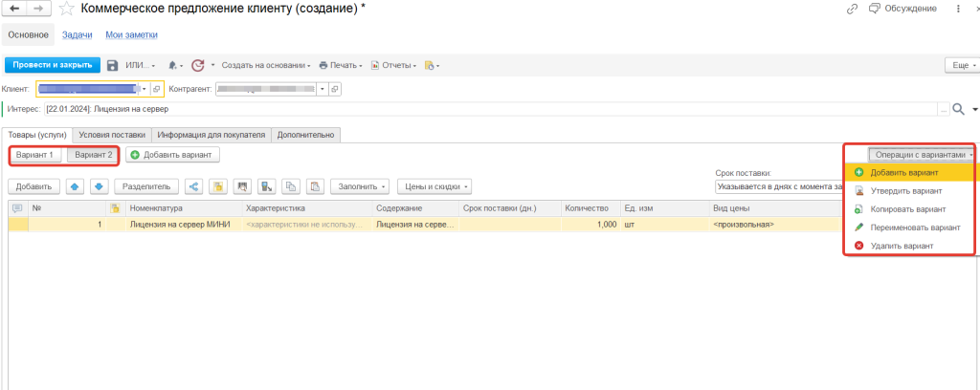Image resolution: width=980 pixels, height=390 pixels.
Task: Click the magnifier icon in Интерес field
Action: 958,110
